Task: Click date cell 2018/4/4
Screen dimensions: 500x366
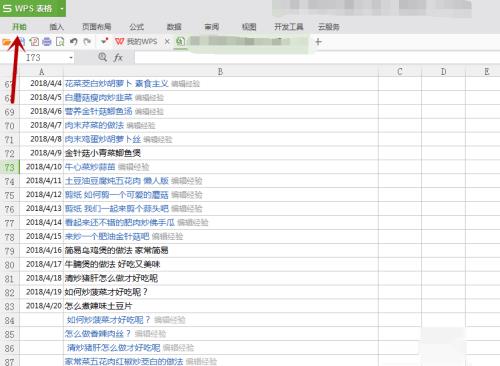Action: 41,83
